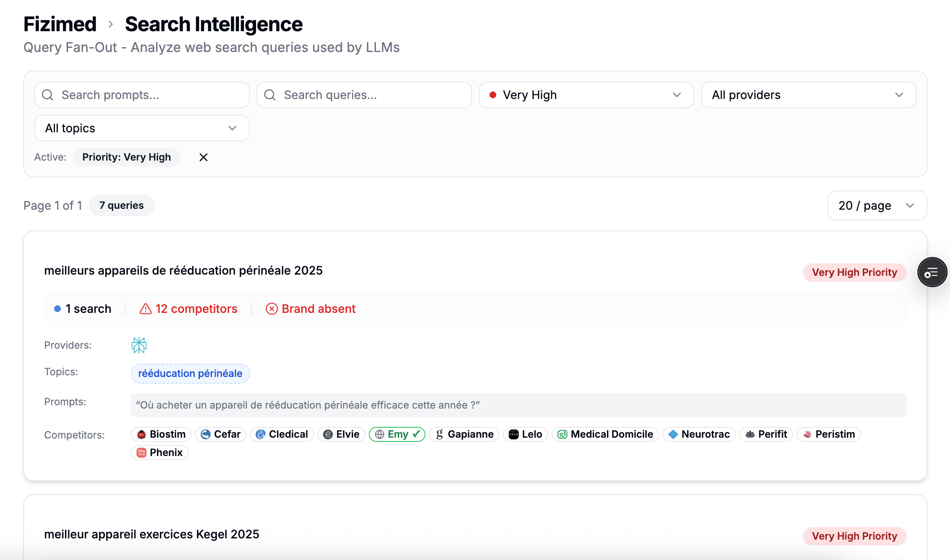The image size is (950, 560).
Task: Open the All providers dropdown
Action: click(808, 95)
